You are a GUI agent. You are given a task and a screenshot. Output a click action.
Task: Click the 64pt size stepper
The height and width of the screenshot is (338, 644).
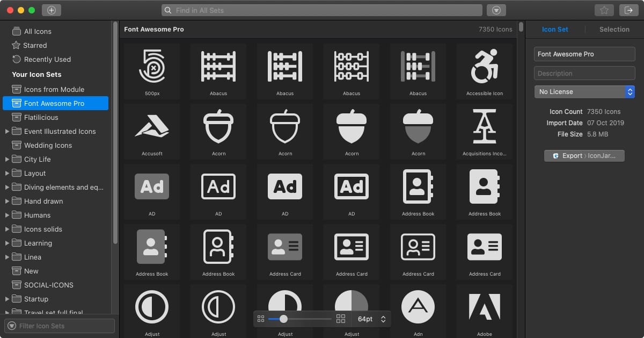tap(383, 319)
